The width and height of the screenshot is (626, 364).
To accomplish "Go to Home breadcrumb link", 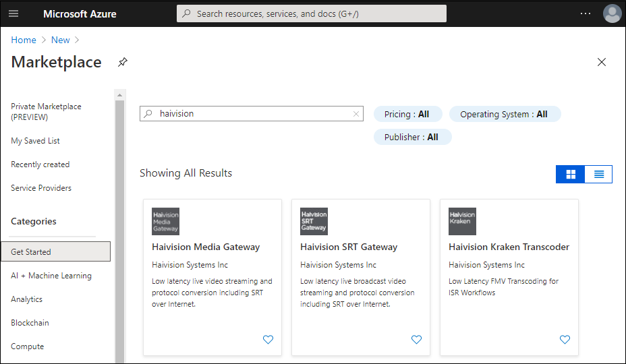I will point(24,40).
